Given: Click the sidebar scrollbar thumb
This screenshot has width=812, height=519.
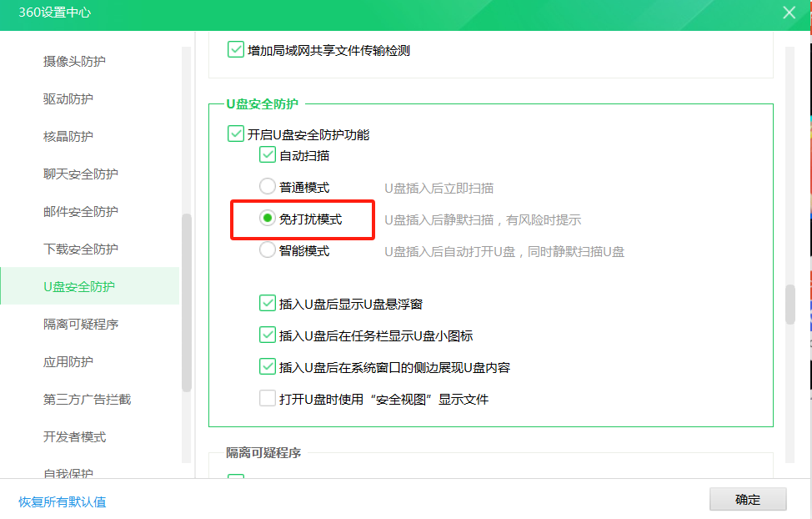Looking at the screenshot, I should point(187,302).
